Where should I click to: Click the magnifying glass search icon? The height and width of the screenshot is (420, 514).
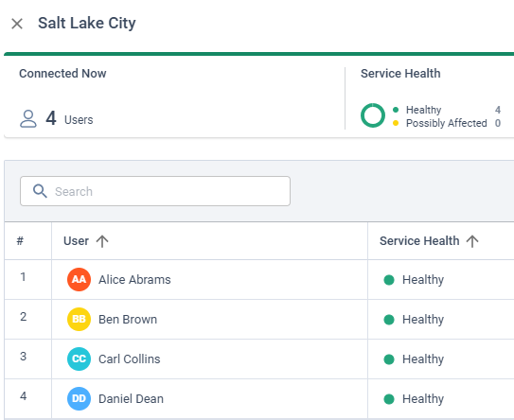[40, 191]
